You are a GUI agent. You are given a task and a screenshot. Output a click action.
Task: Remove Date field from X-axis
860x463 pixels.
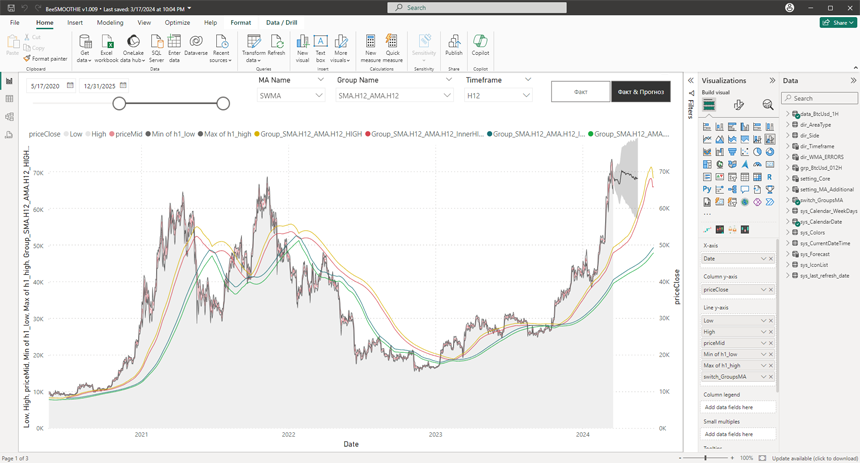tap(771, 259)
